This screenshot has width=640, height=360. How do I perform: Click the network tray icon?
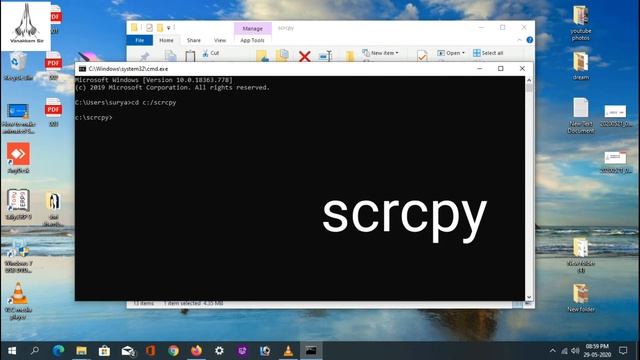pyautogui.click(x=564, y=351)
